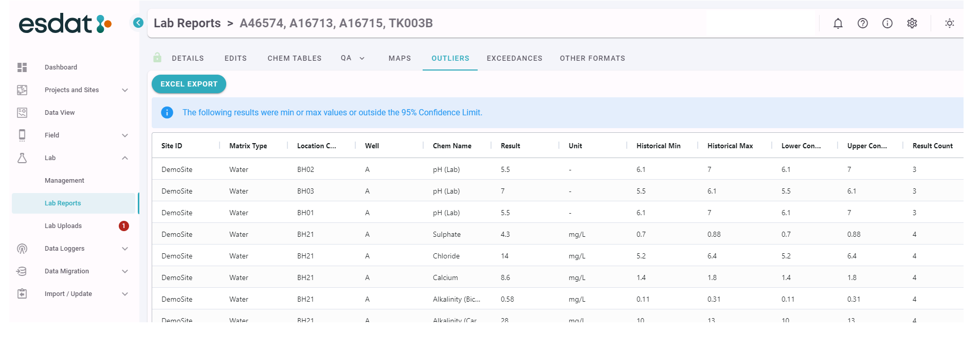Screen dimensions: 980x348
Task: Open the info icon in the header
Action: pyautogui.click(x=887, y=23)
